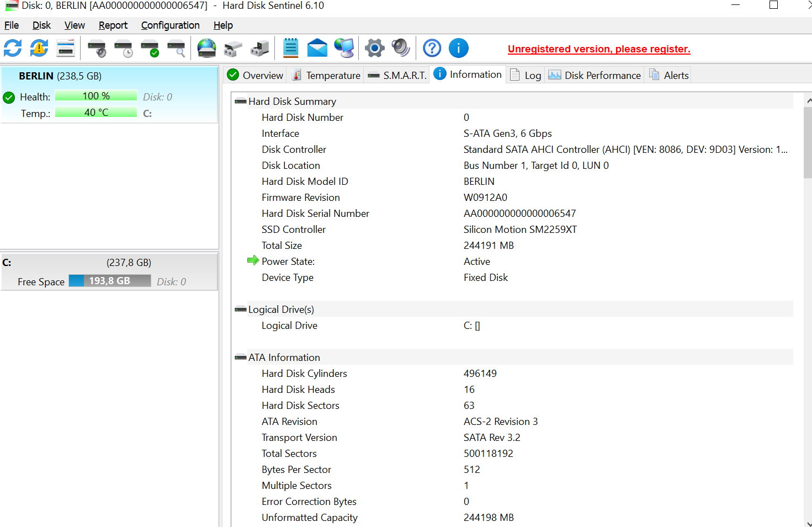
Task: Open the report notepad icon
Action: pyautogui.click(x=290, y=48)
